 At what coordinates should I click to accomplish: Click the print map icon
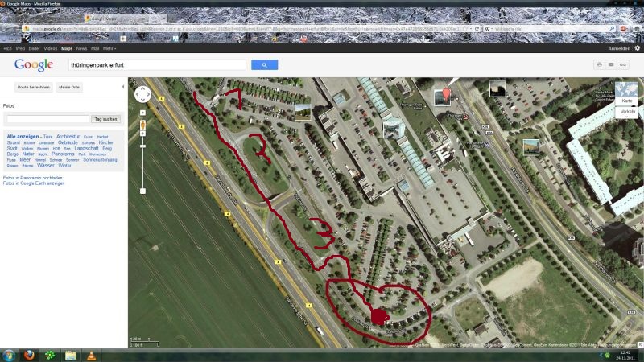pos(599,65)
